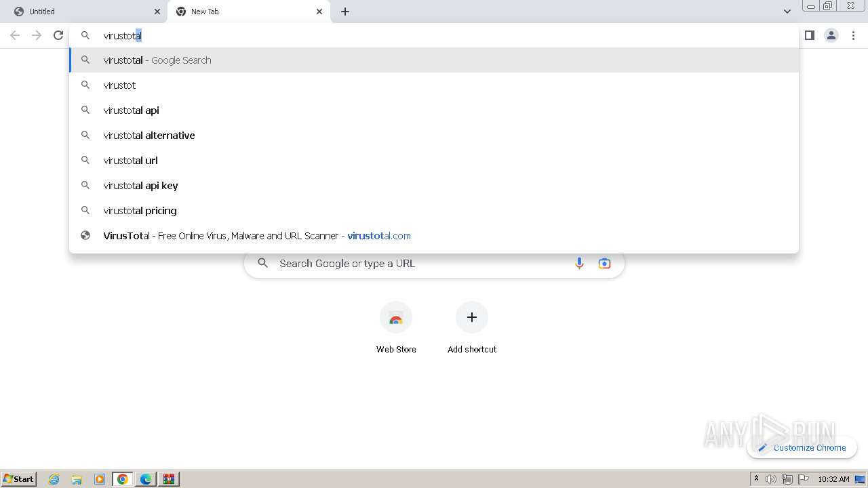Show hidden system tray icons
The width and height of the screenshot is (868, 488).
pyautogui.click(x=756, y=479)
